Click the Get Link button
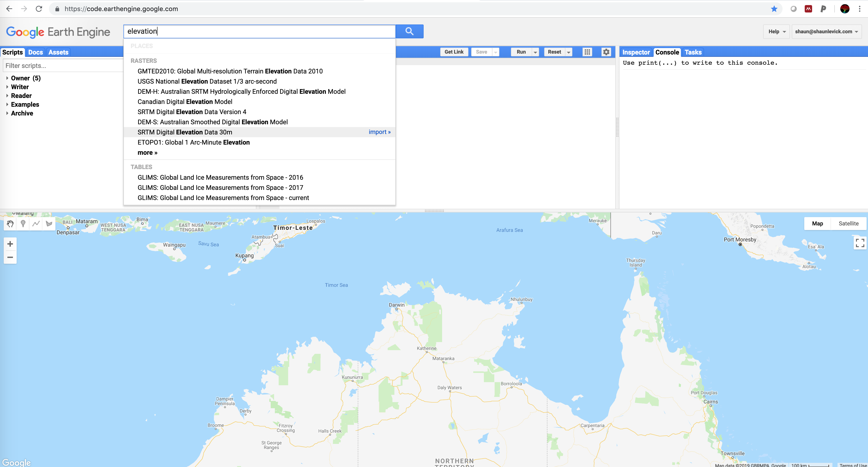This screenshot has width=868, height=467. coord(454,52)
